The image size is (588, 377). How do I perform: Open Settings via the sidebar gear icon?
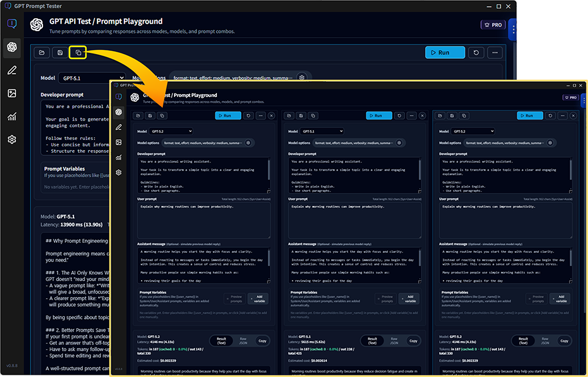pyautogui.click(x=12, y=139)
